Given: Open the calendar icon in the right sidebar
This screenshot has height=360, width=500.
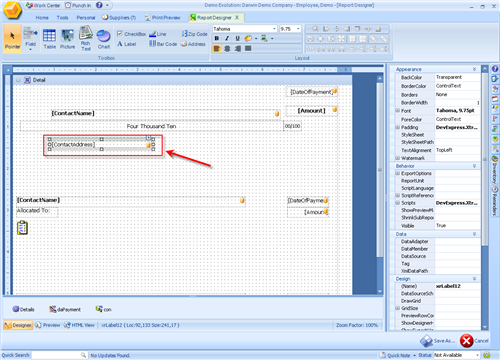Looking at the screenshot, I should pyautogui.click(x=495, y=99).
